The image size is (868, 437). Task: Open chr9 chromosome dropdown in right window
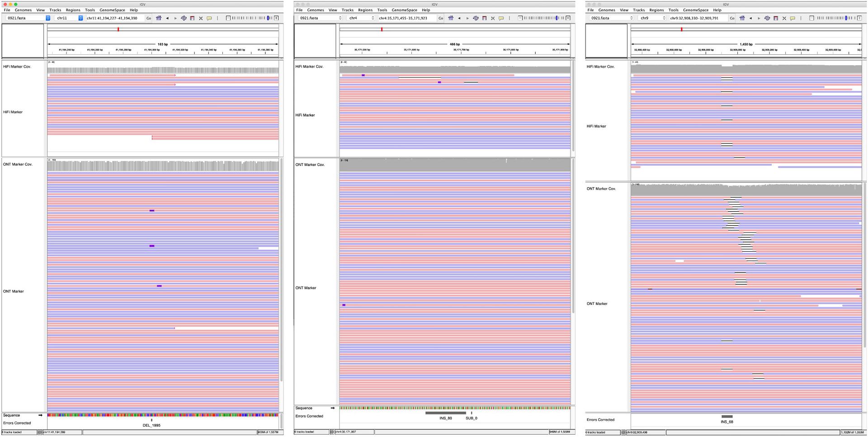652,18
